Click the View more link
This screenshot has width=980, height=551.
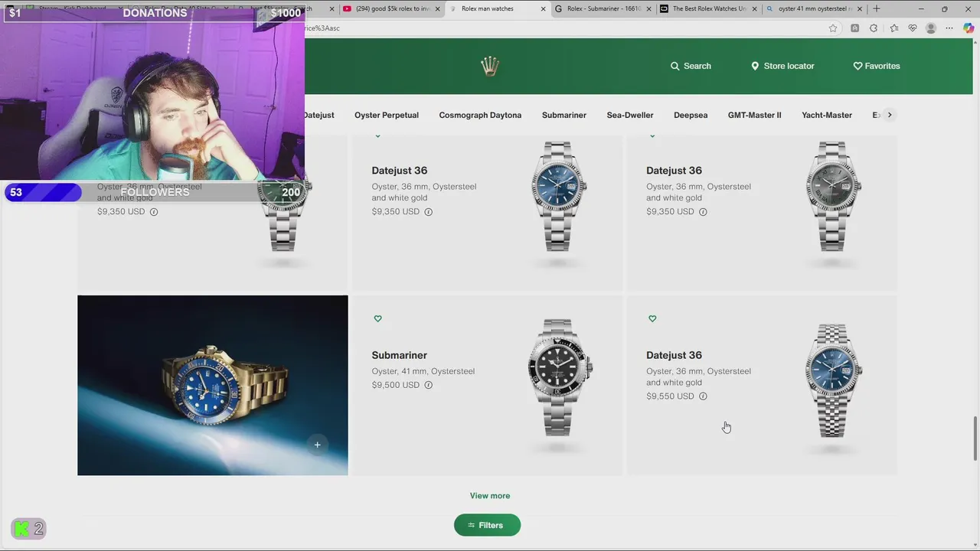(x=490, y=496)
